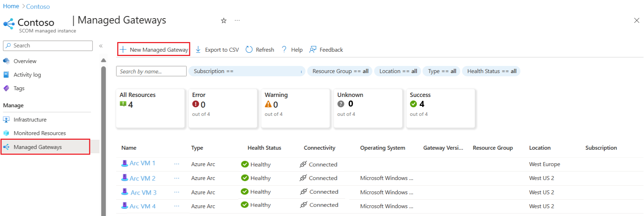
Task: Open the ellipsis menu beside the star
Action: [237, 21]
